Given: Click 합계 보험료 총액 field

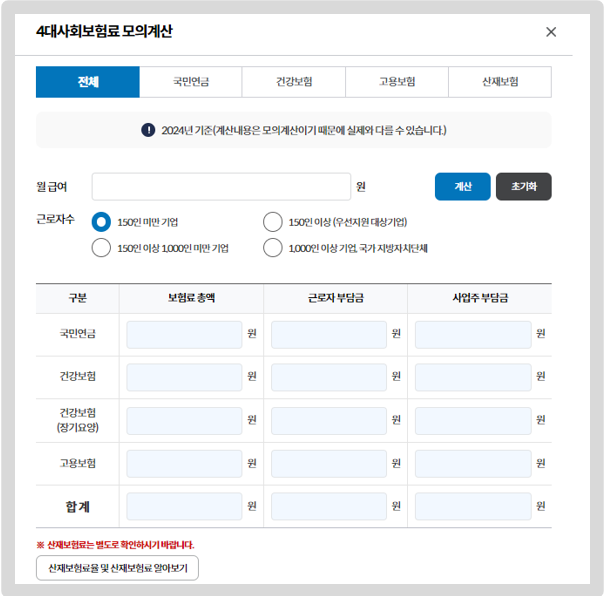Looking at the screenshot, I should (x=184, y=506).
